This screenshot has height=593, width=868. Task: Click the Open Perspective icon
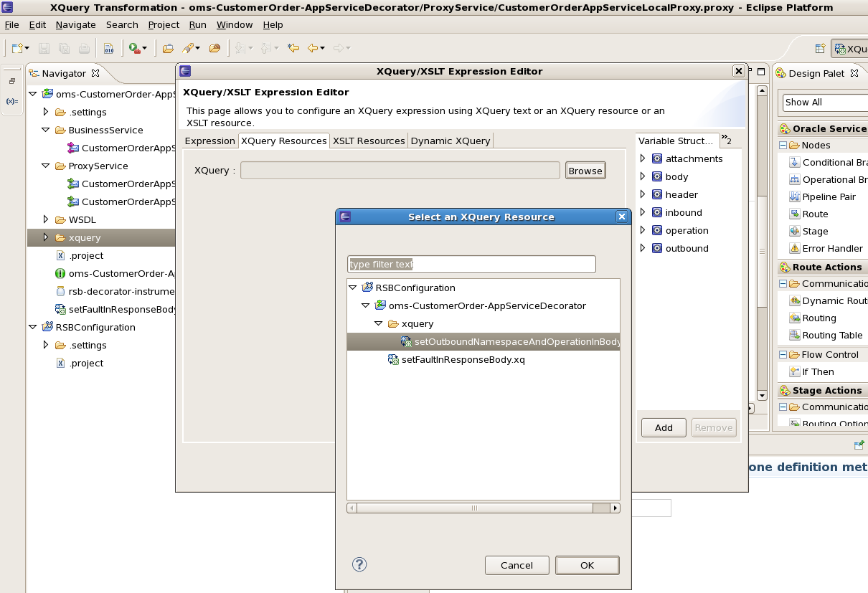coord(820,49)
